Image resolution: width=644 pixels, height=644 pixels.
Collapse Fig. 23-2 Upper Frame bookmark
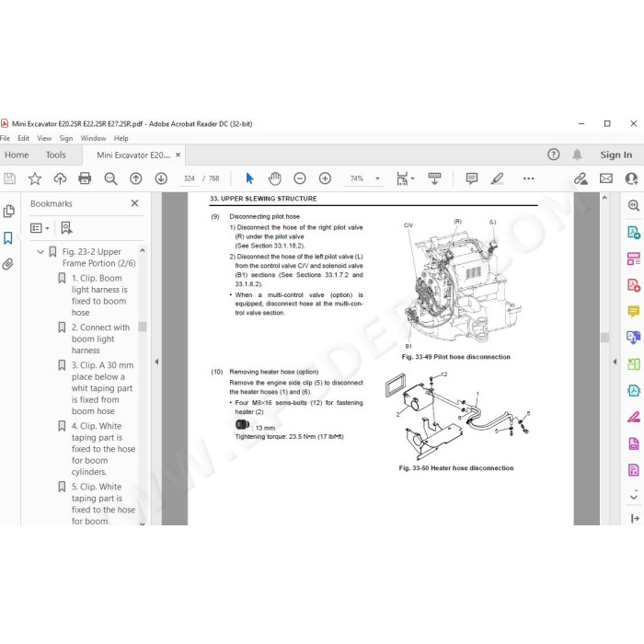[x=40, y=252]
